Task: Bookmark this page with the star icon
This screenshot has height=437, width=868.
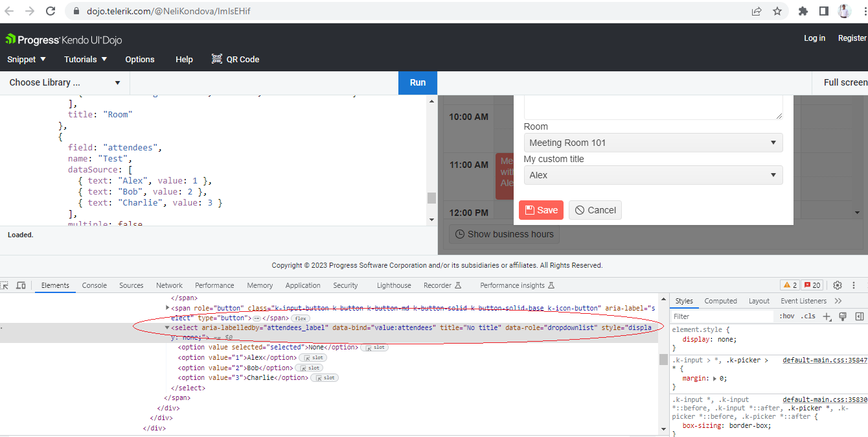Action: click(777, 11)
